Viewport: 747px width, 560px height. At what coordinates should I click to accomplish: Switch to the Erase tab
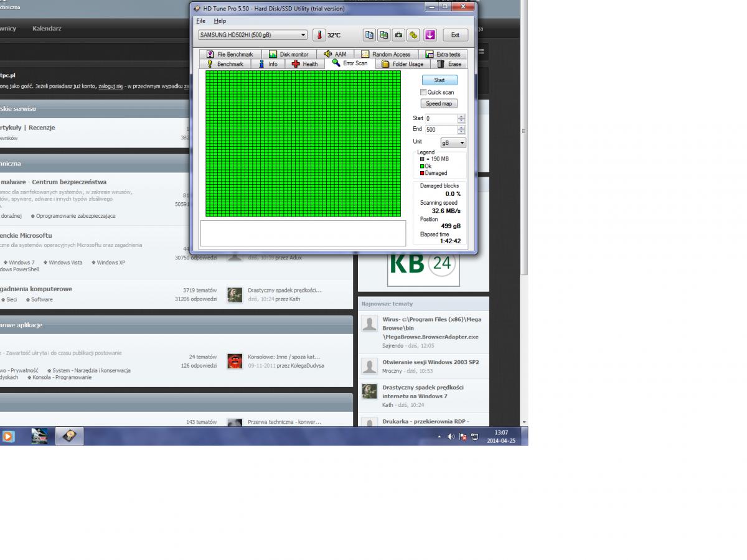pos(449,63)
